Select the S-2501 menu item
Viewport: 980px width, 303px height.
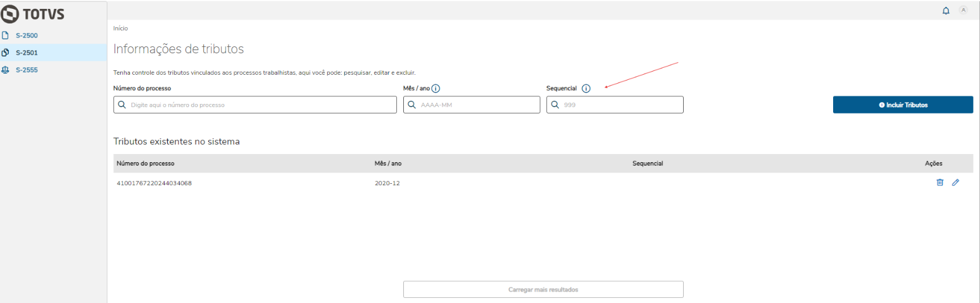27,53
